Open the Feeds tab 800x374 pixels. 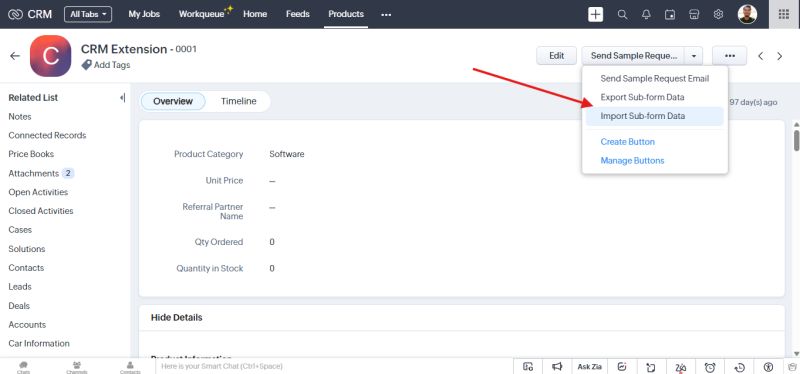tap(297, 14)
